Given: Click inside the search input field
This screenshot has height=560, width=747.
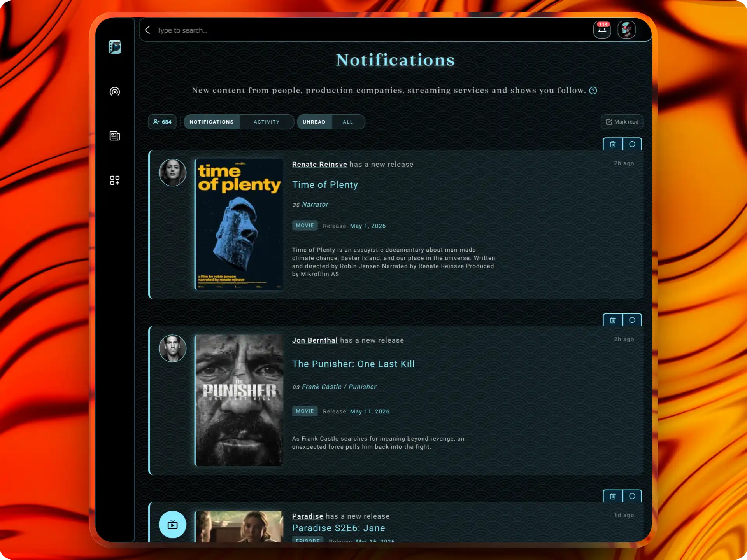Looking at the screenshot, I should pos(272,30).
